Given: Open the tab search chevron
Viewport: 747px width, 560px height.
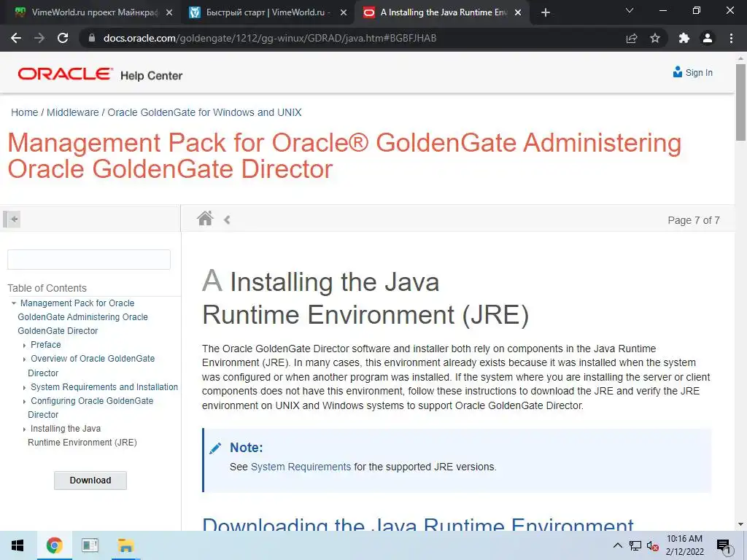Looking at the screenshot, I should [630, 10].
